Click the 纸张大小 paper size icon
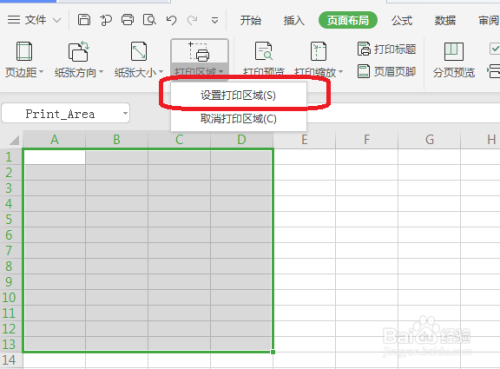500x369 pixels. [139, 52]
